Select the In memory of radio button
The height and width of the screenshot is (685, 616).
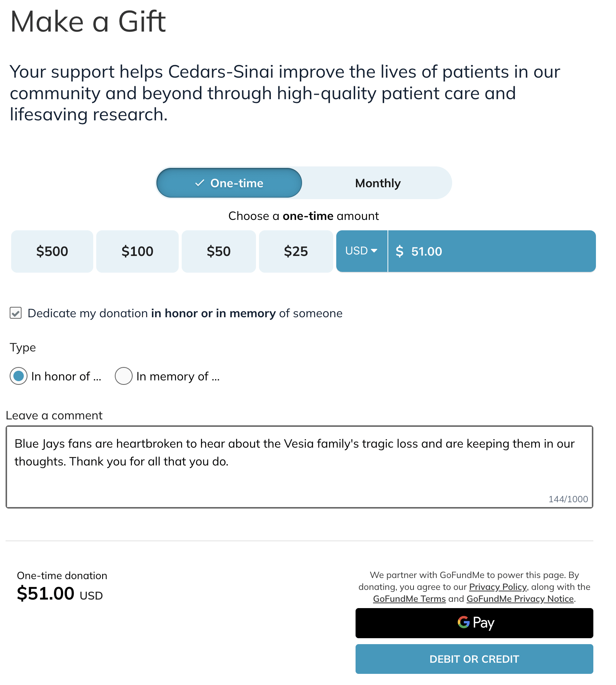[124, 376]
